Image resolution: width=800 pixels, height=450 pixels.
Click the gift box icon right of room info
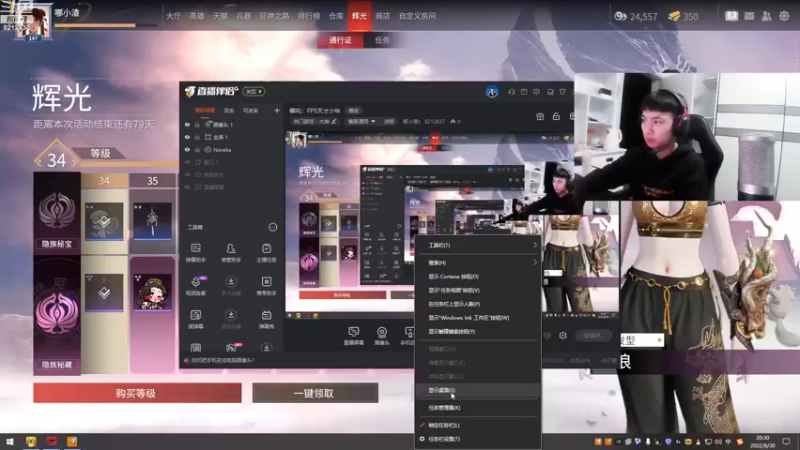[x=540, y=116]
